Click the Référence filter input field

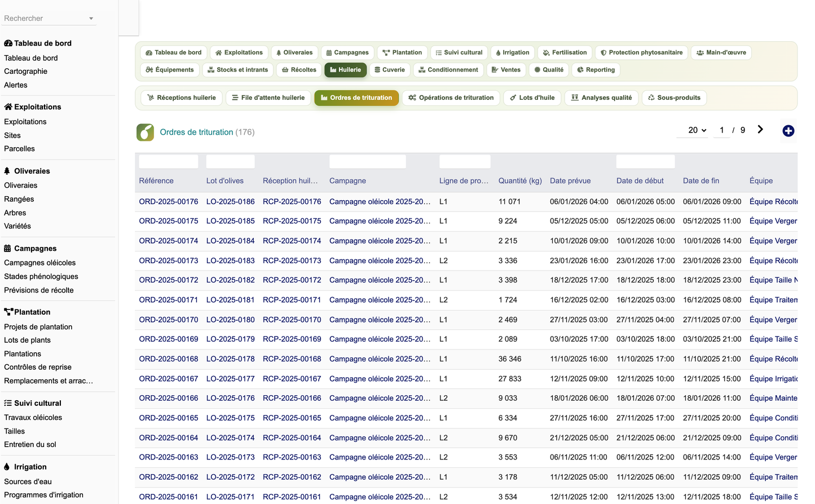tap(169, 162)
